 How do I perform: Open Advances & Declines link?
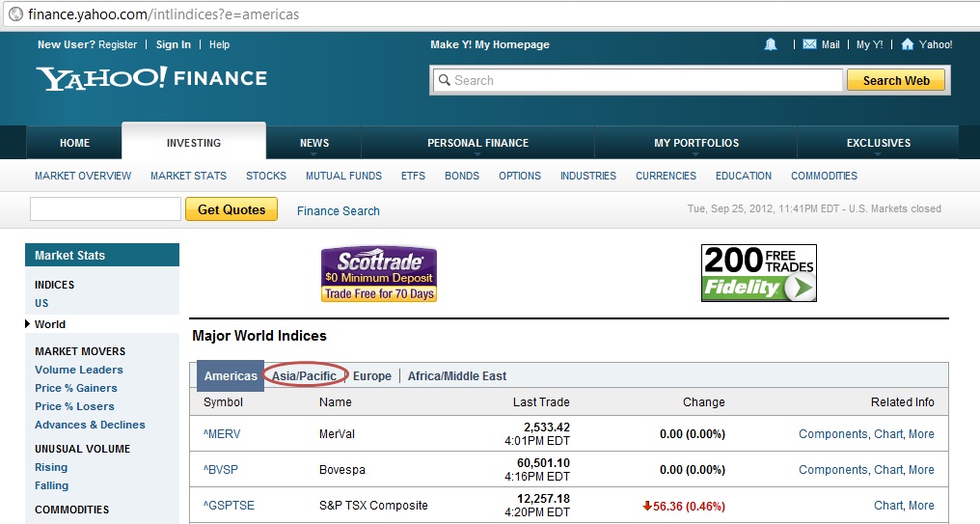[90, 425]
